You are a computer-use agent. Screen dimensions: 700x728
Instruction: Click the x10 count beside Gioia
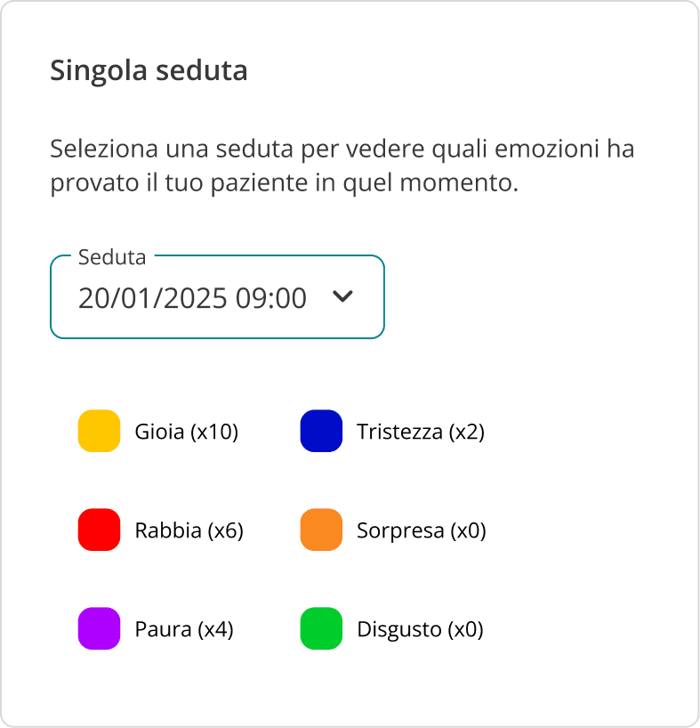pos(216,432)
